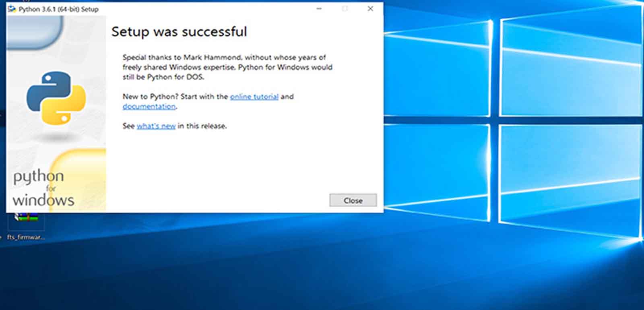Close the setup window using the X
Viewport: 644px width, 310px height.
tap(370, 9)
